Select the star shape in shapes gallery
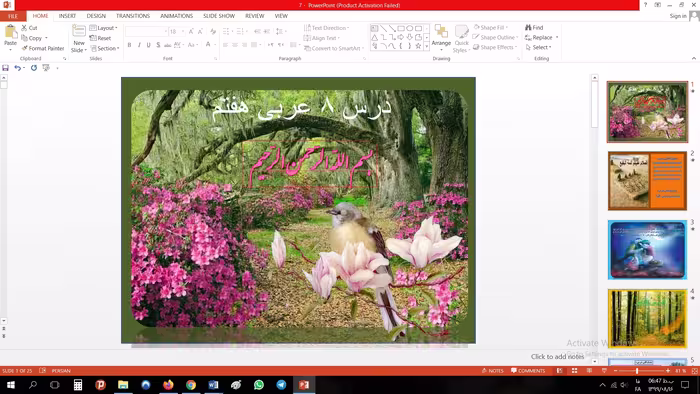This screenshot has height=394, width=700. (418, 46)
